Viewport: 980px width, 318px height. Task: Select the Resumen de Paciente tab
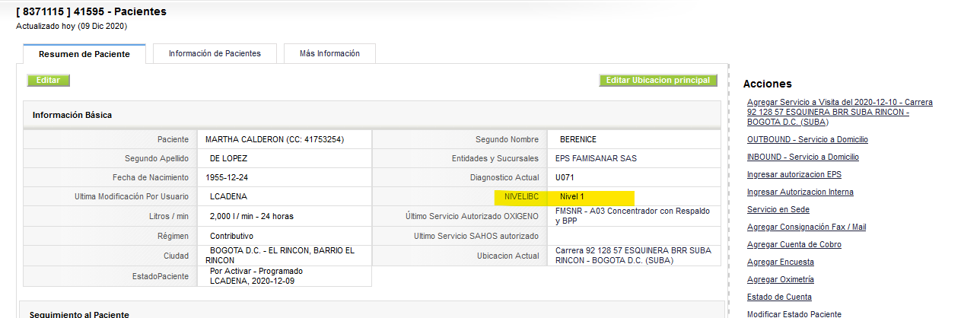84,54
